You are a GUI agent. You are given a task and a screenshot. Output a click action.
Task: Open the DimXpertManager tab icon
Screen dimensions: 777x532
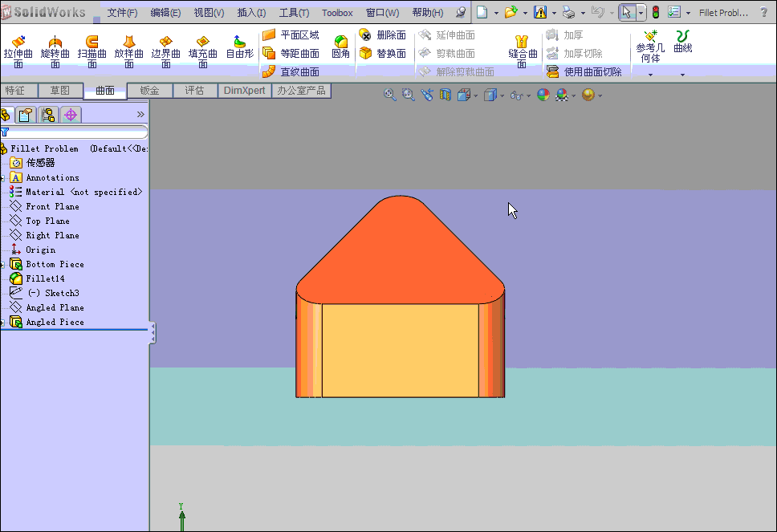71,115
